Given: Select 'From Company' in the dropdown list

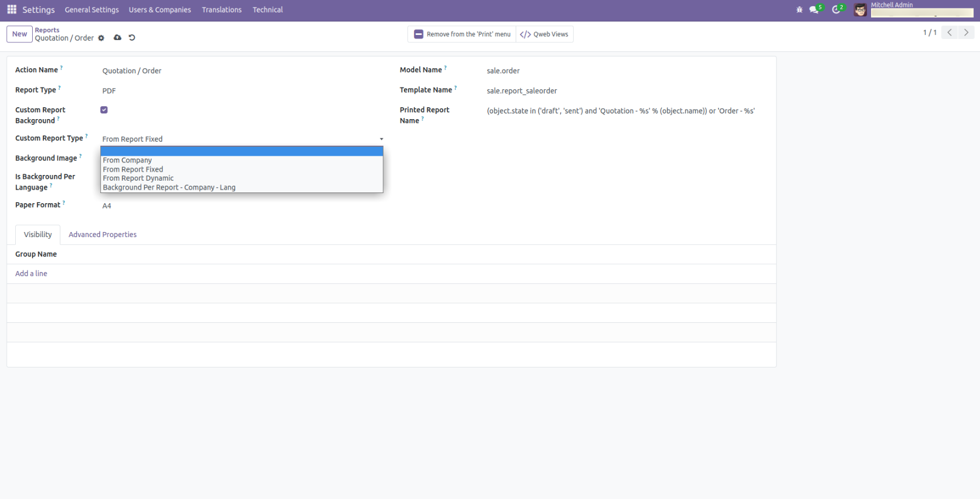Looking at the screenshot, I should [128, 160].
